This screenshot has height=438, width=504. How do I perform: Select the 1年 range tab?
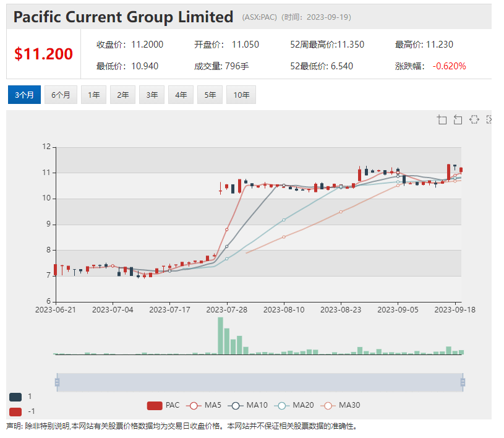(x=93, y=95)
